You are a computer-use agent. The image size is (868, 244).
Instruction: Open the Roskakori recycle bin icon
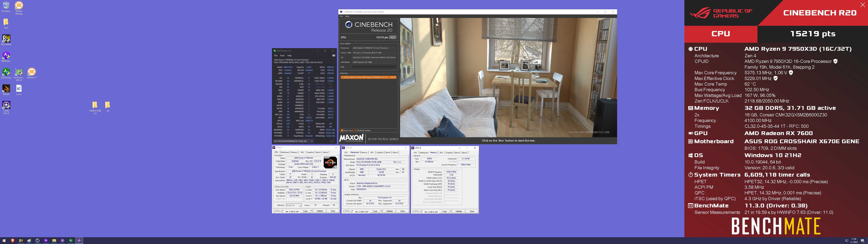(x=6, y=7)
